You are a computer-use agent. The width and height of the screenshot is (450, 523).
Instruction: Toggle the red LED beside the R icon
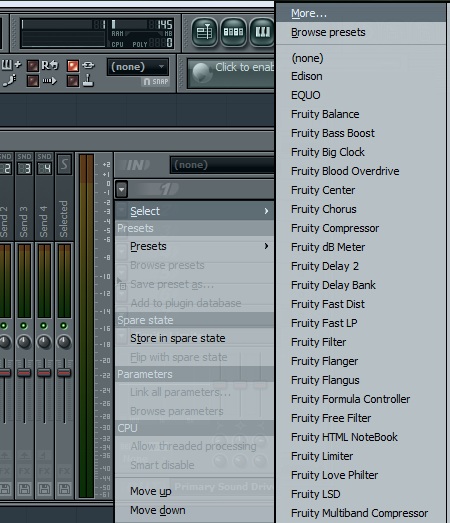pyautogui.click(x=33, y=66)
